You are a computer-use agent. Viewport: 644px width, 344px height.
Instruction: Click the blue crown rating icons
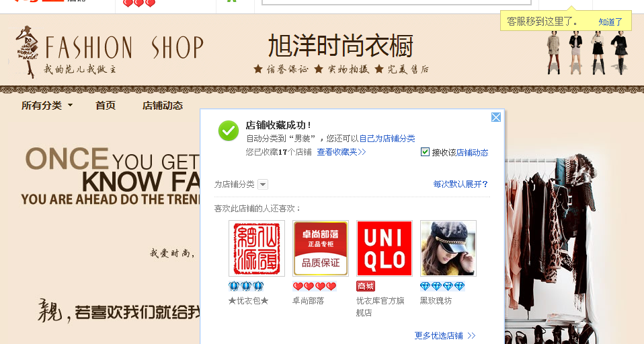[x=246, y=286]
